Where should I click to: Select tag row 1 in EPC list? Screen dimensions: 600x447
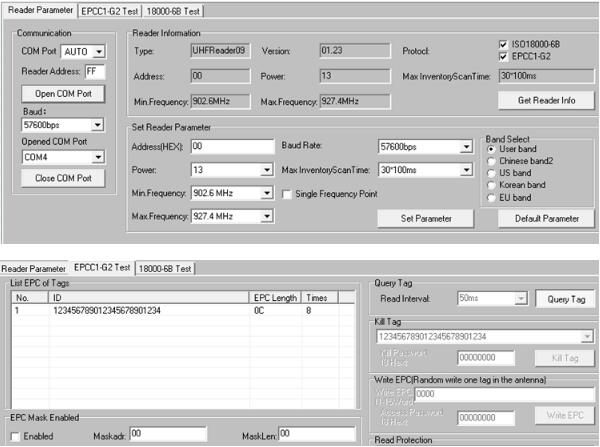(150, 311)
